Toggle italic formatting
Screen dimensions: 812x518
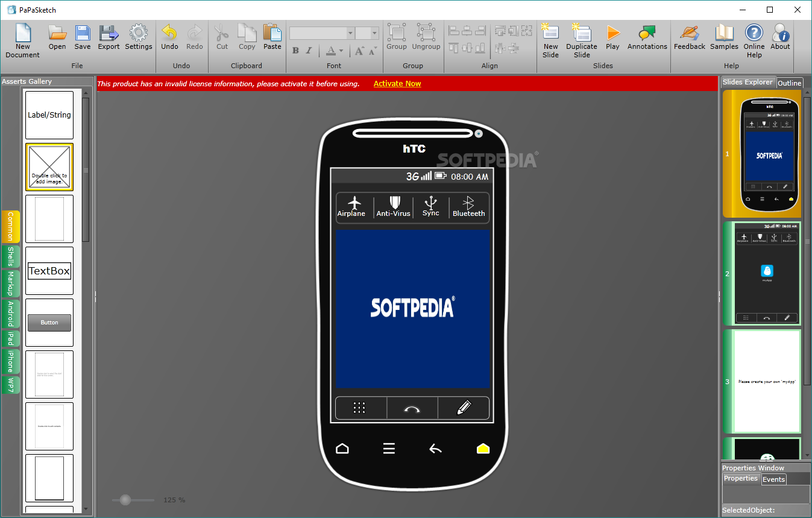[x=309, y=51]
